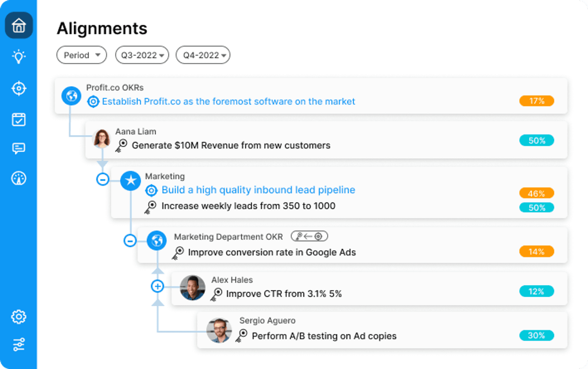
Task: Open the chat message sidebar icon
Action: tap(19, 149)
